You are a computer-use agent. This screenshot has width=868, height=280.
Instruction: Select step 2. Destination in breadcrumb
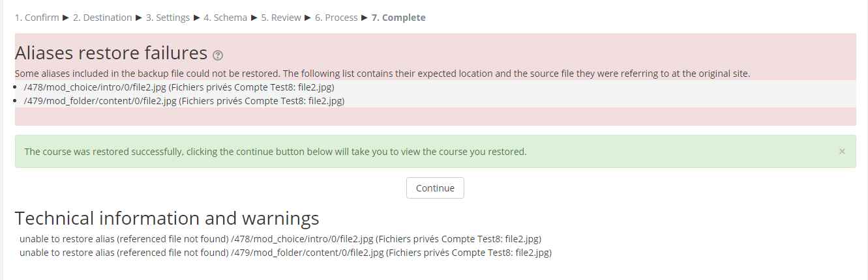(x=102, y=18)
